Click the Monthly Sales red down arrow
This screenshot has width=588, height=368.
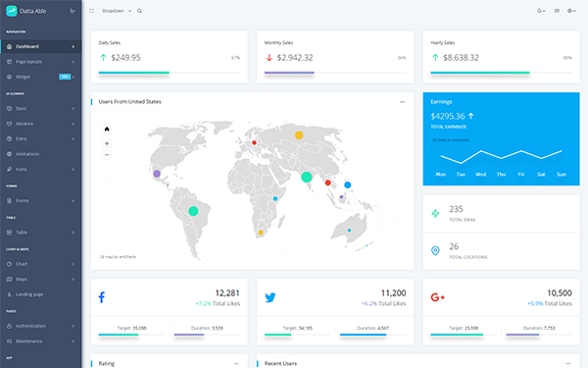click(269, 58)
